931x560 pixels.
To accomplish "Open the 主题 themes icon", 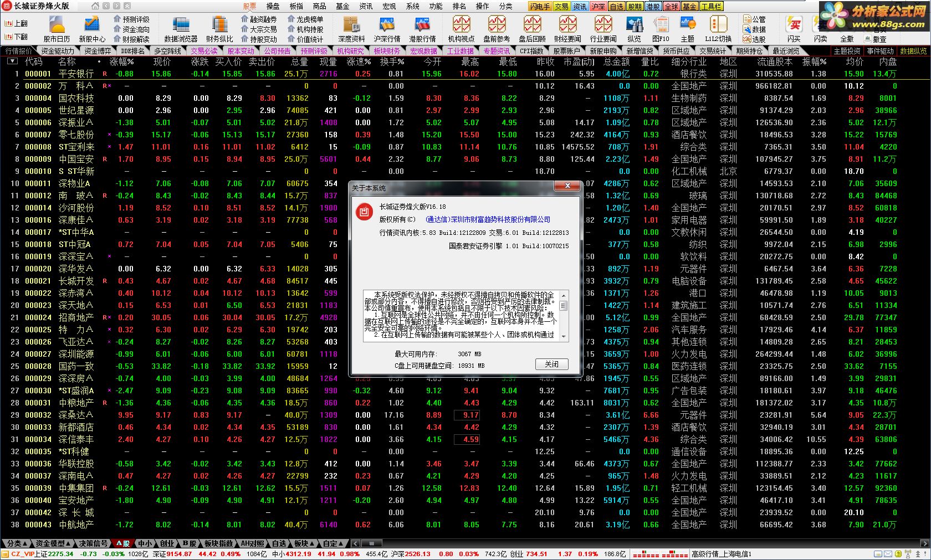I will 687,28.
